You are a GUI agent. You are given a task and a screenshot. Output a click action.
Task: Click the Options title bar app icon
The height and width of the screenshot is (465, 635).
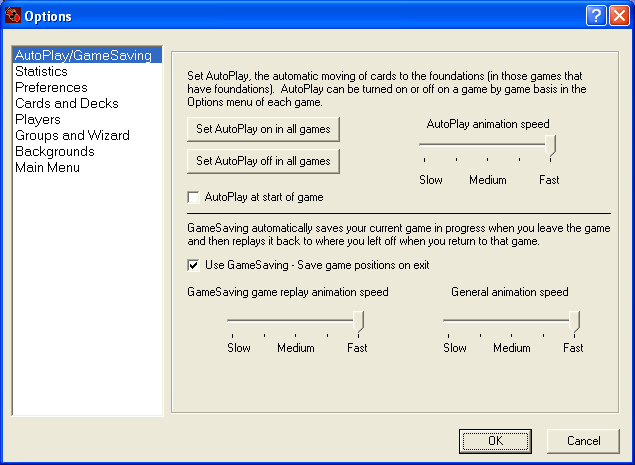13,15
